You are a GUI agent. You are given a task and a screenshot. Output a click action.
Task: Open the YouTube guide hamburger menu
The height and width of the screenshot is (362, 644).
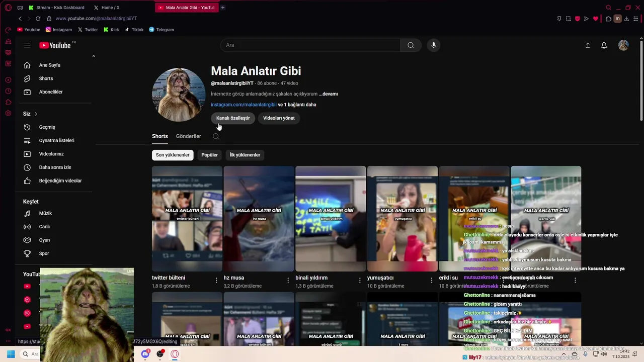click(27, 45)
